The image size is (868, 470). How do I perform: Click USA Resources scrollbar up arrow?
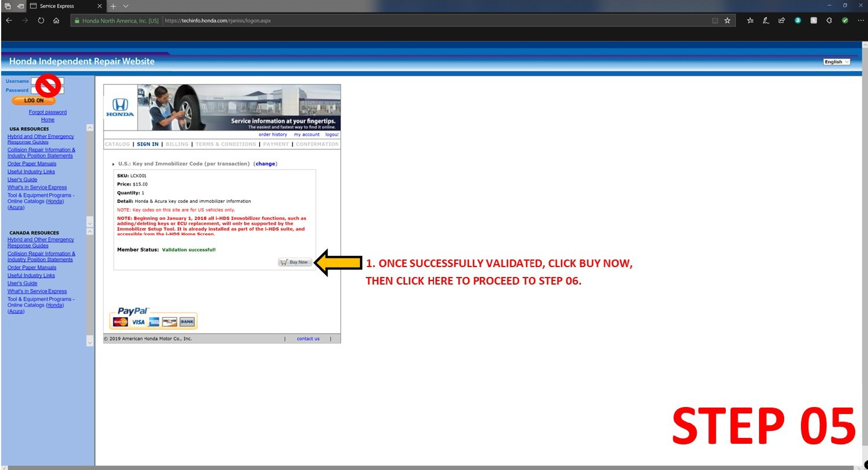[x=90, y=127]
